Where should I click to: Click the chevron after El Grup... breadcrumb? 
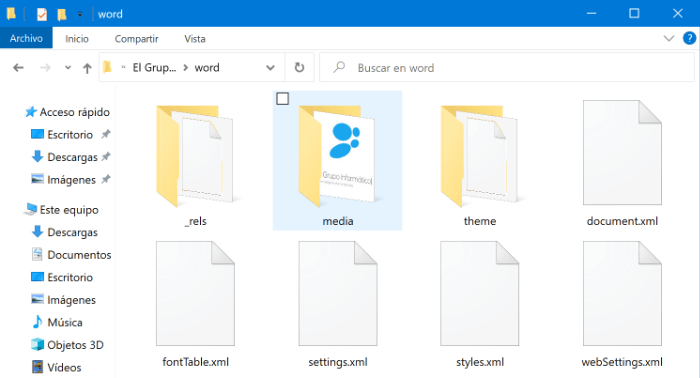point(186,68)
